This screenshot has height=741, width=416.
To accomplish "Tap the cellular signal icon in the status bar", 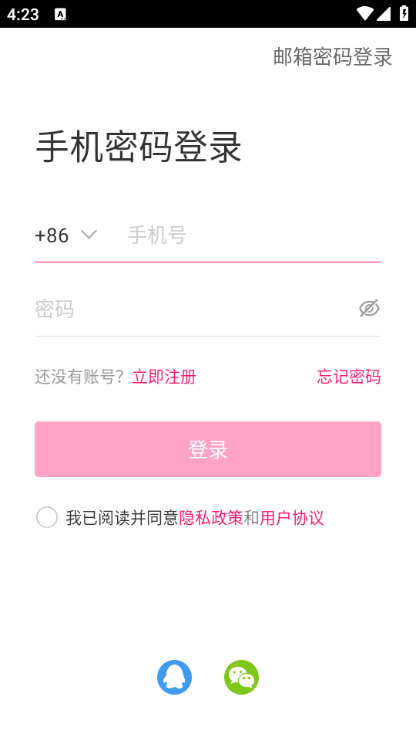I will pos(383,14).
